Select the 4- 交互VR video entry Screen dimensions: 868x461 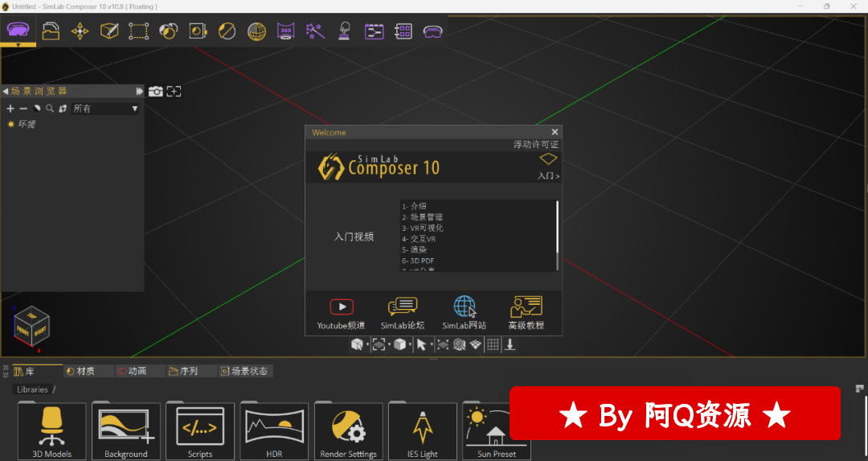click(419, 239)
